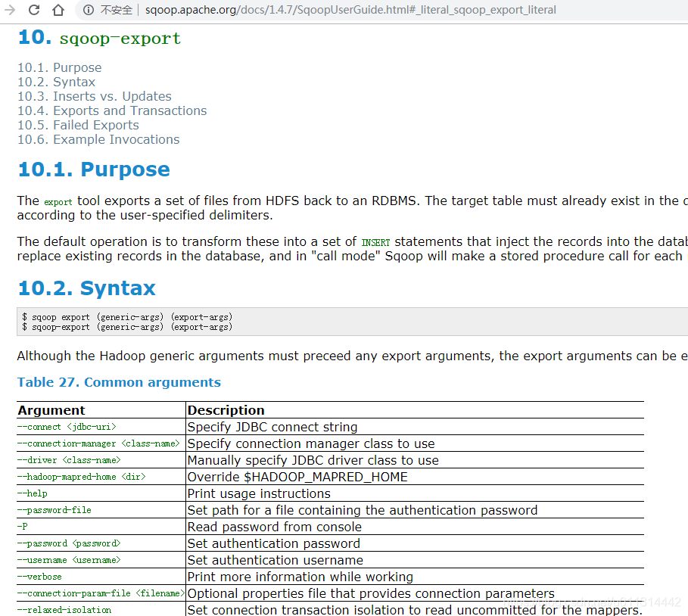Click 'Print more information while working'
Image resolution: width=688 pixels, height=616 pixels.
click(x=300, y=577)
